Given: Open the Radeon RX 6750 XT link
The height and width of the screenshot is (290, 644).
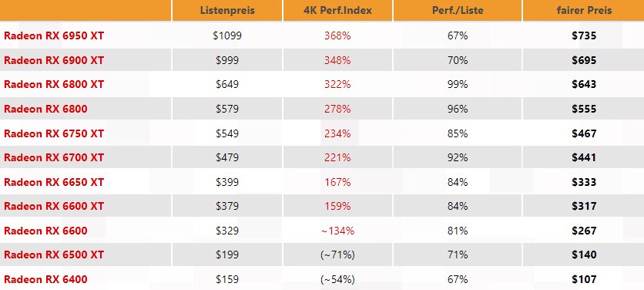Looking at the screenshot, I should [54, 133].
